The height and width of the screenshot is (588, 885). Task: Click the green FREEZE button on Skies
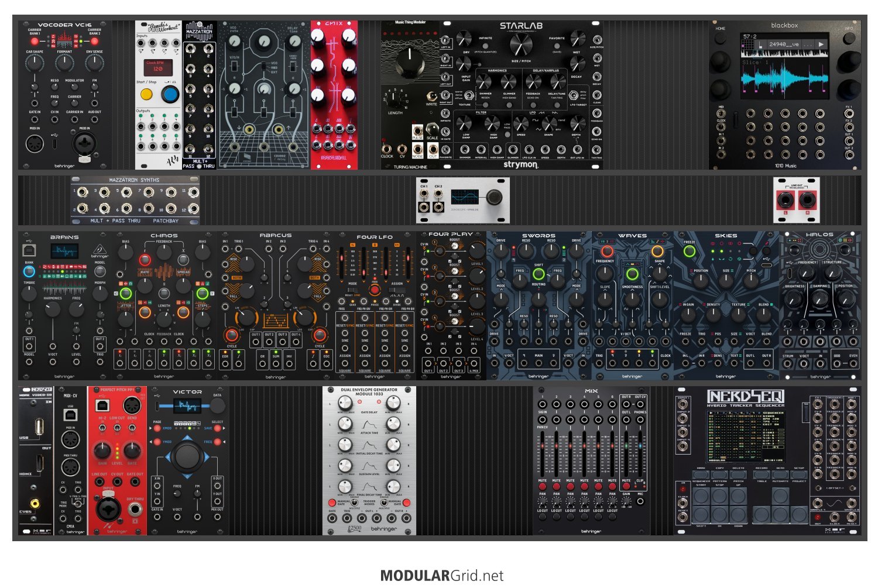(x=690, y=252)
